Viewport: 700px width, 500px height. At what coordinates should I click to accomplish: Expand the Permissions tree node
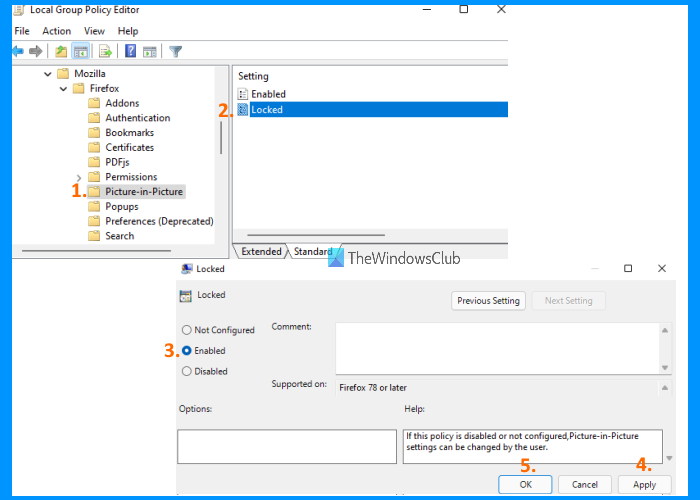click(x=79, y=177)
